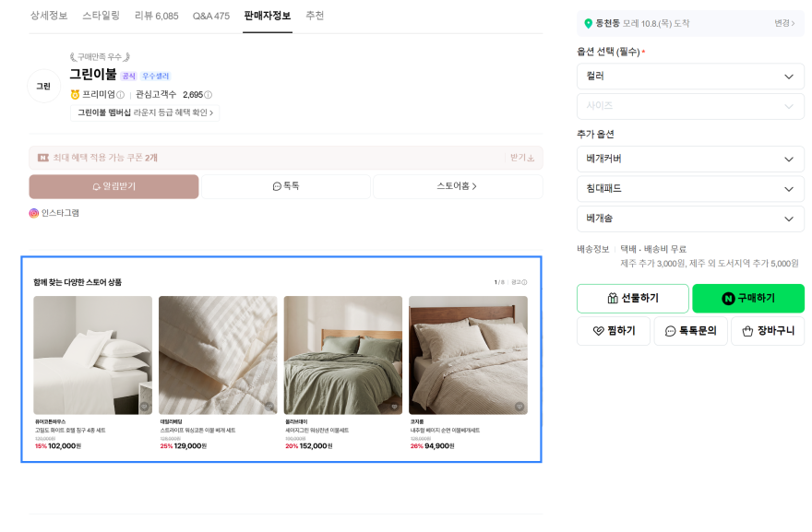
Task: Go to the Q&A 475 tab
Action: [211, 16]
